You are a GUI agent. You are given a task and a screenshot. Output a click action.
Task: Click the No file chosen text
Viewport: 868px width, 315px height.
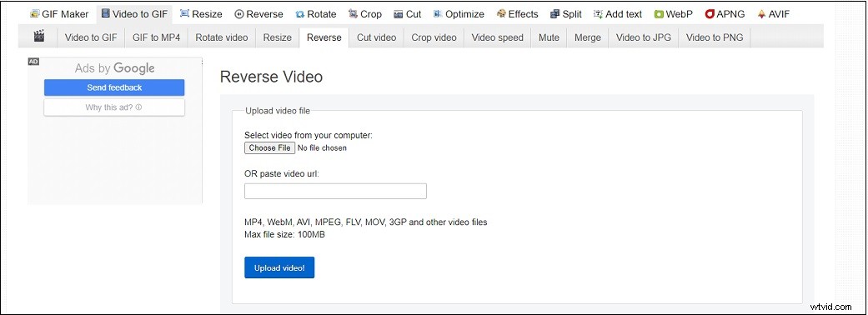(x=322, y=147)
